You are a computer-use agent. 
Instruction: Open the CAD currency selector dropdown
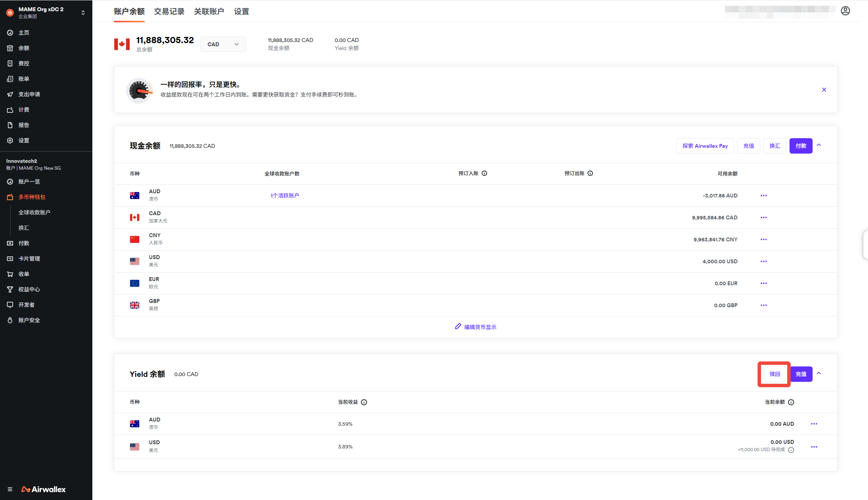(223, 44)
